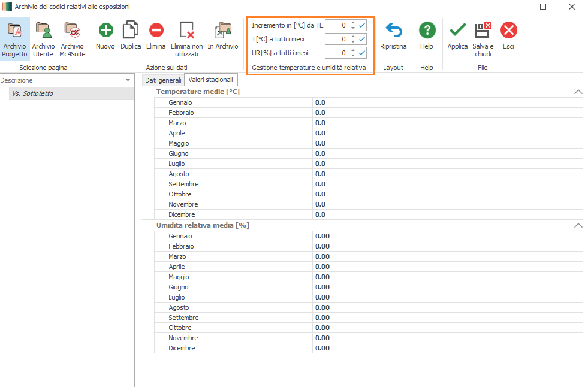This screenshot has height=390, width=588.
Task: Apply the T[°C] a tutti i mesi checkmark
Action: [362, 39]
